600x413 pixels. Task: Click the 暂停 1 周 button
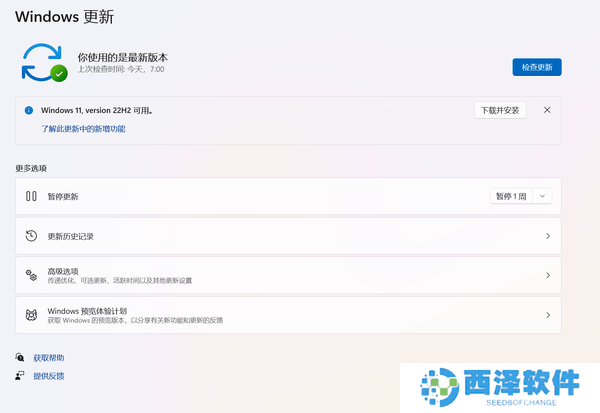511,196
